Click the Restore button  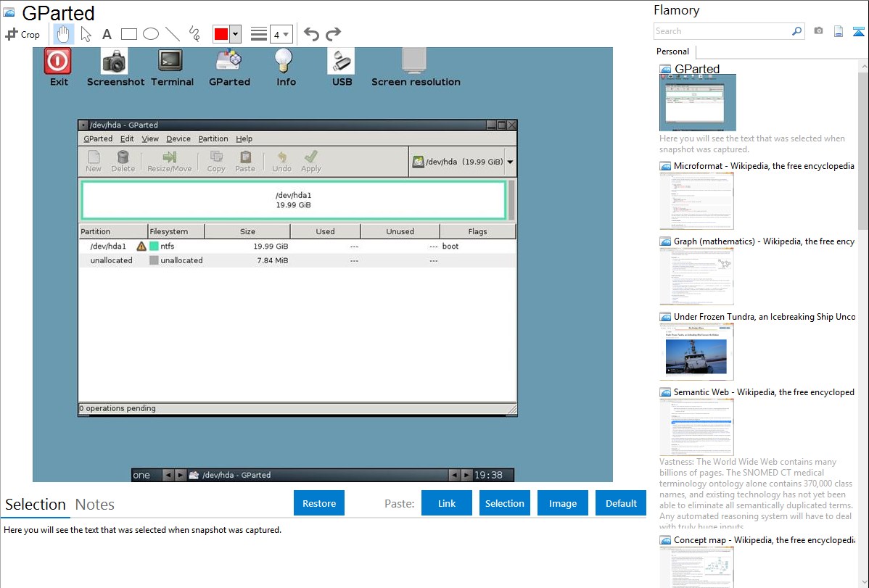(319, 503)
